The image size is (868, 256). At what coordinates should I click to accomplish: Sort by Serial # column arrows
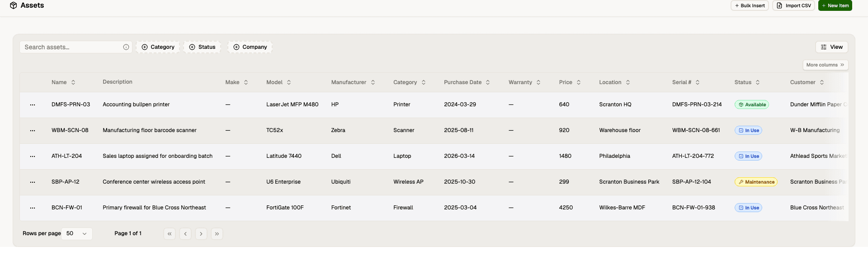[698, 82]
